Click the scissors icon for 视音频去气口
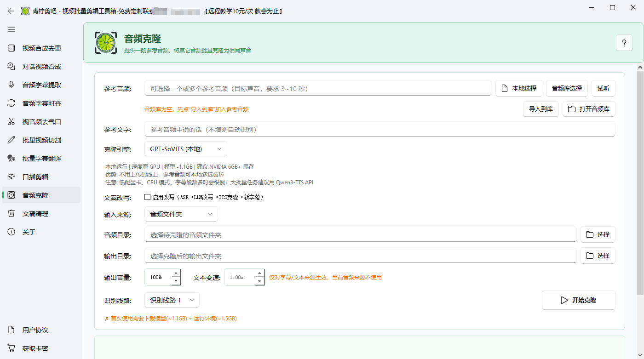The width and height of the screenshot is (644, 359). point(11,122)
